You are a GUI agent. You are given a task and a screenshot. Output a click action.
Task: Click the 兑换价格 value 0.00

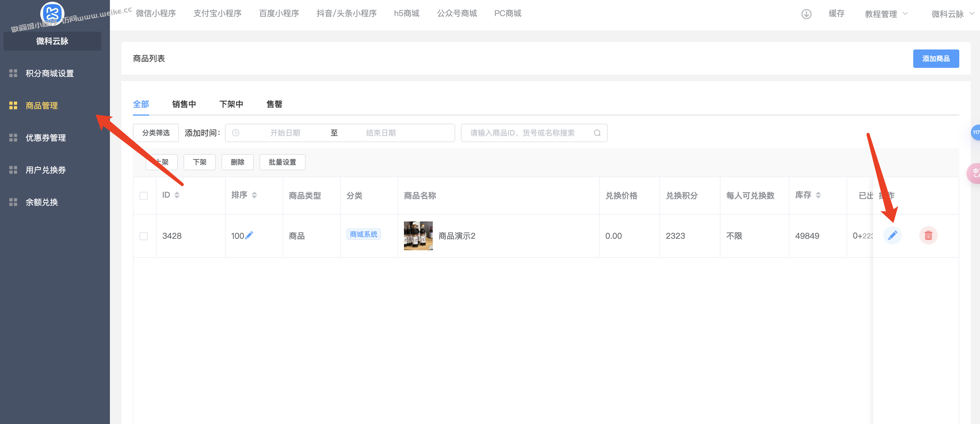click(613, 236)
